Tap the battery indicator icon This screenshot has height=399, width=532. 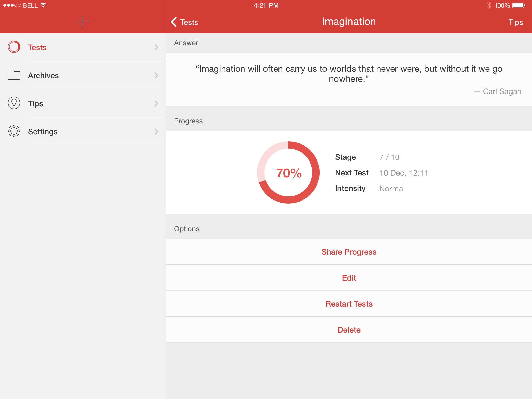(x=518, y=5)
